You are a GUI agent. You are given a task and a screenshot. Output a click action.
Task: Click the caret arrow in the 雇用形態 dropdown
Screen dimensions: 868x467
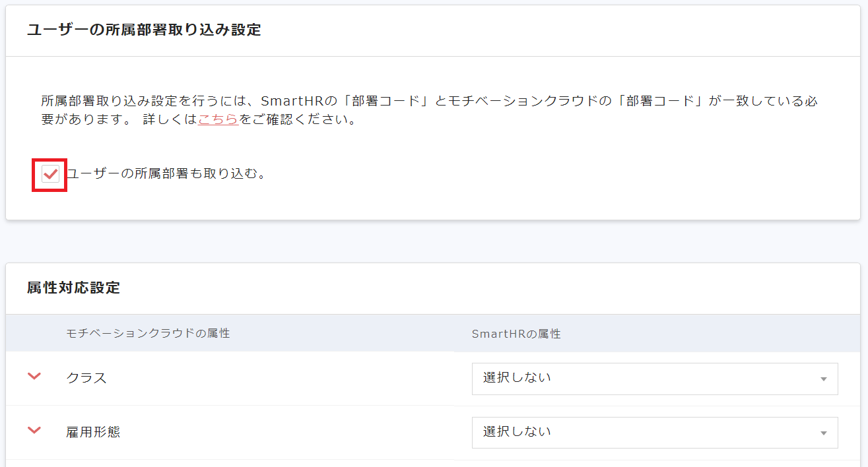pos(823,433)
